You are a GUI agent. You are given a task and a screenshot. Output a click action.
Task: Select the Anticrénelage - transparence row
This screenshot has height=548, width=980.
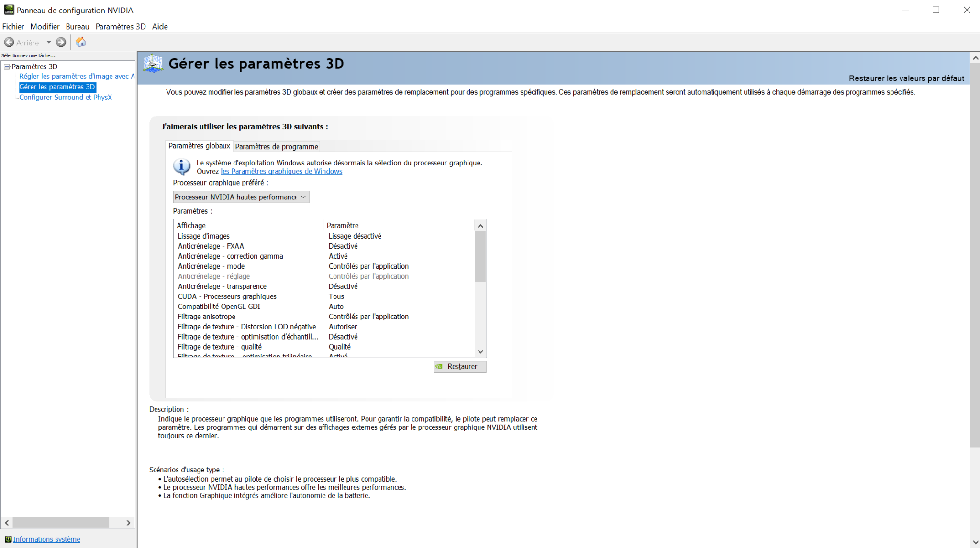point(324,286)
